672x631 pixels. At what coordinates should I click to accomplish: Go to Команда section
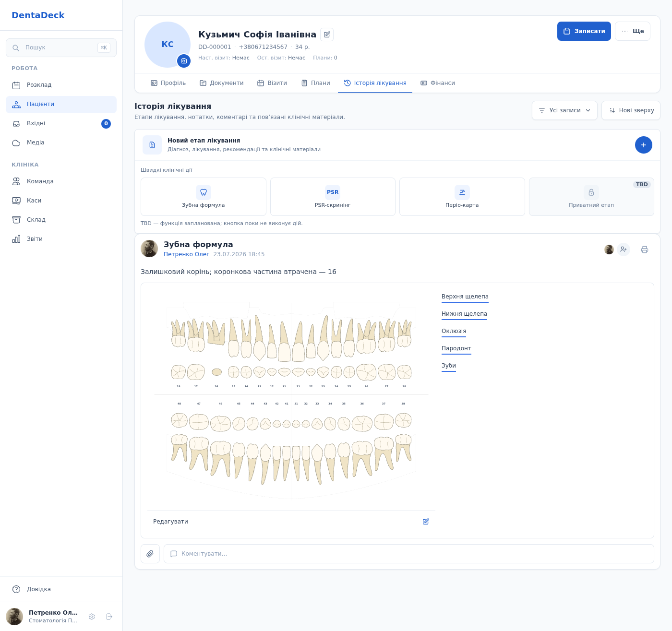coord(61,181)
